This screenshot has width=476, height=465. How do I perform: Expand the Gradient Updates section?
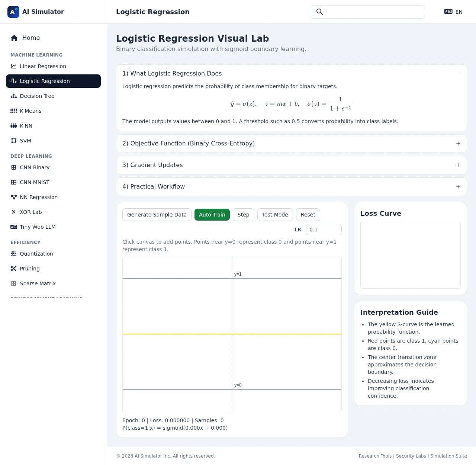coord(458,165)
